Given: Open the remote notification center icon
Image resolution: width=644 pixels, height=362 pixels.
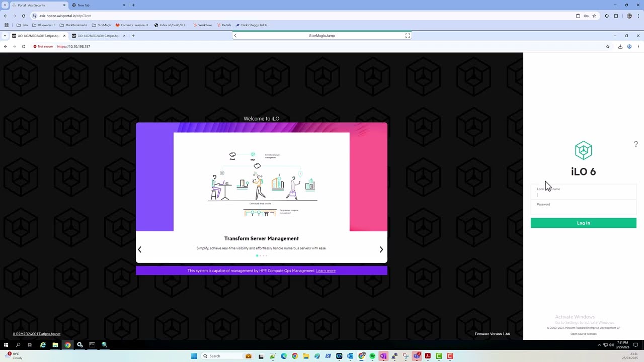Looking at the screenshot, I should pos(636,345).
